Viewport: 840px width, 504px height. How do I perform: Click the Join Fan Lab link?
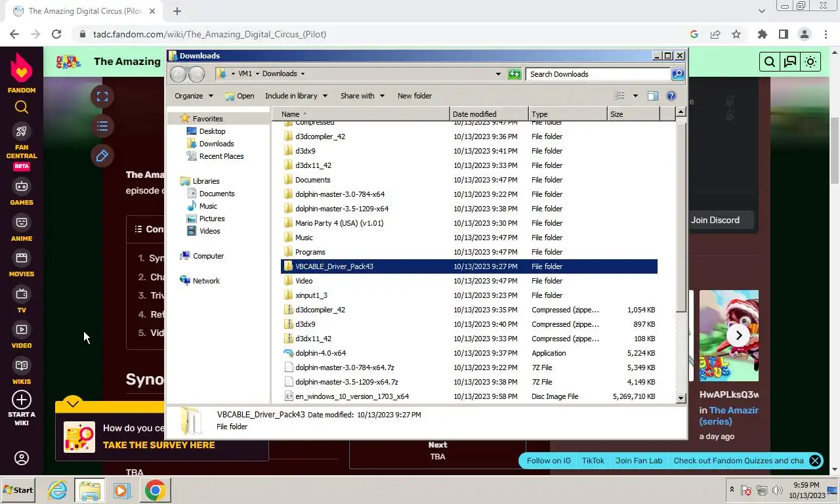[639, 461]
